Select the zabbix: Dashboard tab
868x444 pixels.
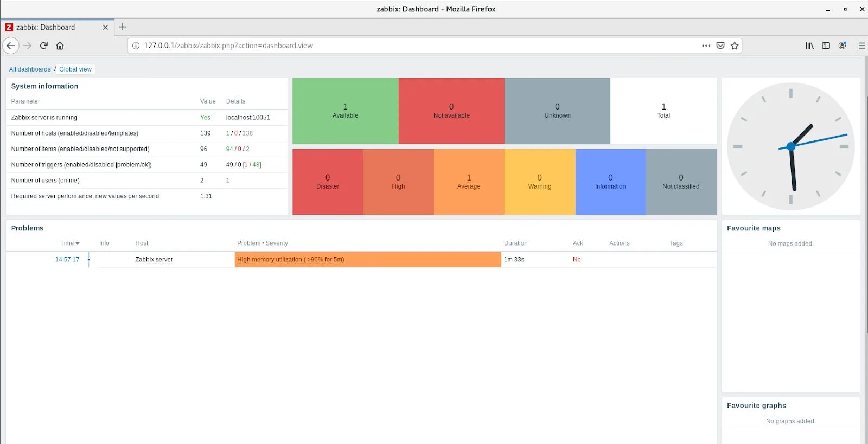[x=57, y=27]
